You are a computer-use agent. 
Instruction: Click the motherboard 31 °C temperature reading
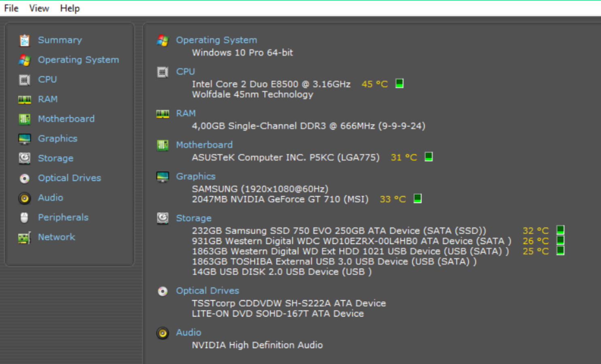pos(404,157)
